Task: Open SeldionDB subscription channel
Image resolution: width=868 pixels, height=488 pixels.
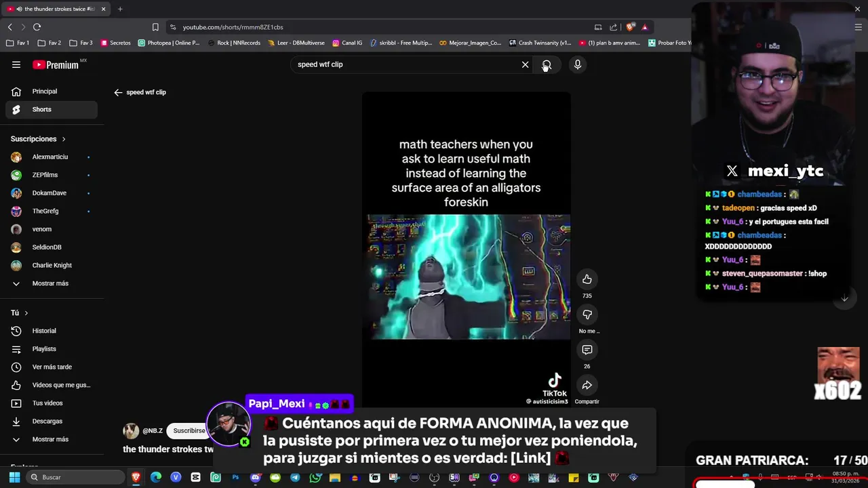Action: coord(52,247)
